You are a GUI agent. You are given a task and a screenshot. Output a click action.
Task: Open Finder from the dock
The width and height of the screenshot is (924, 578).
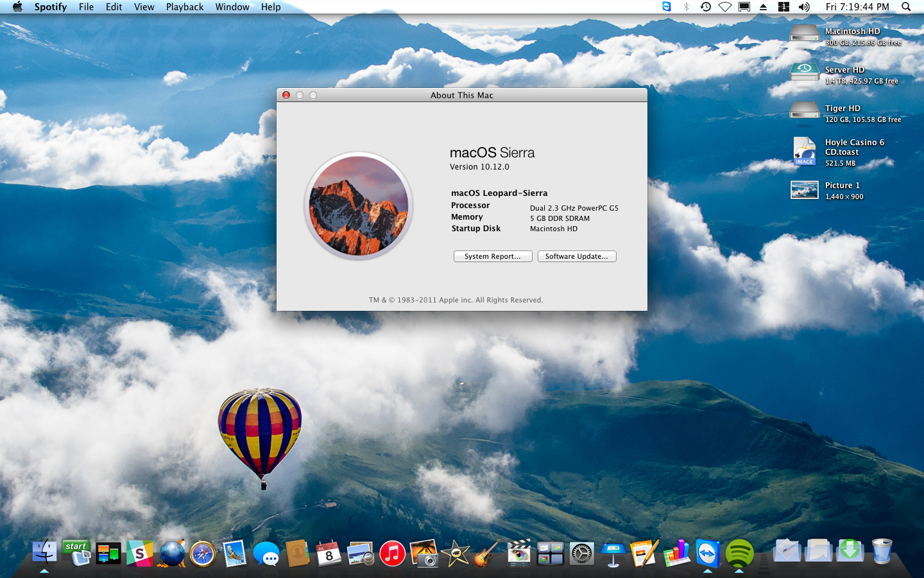click(44, 552)
